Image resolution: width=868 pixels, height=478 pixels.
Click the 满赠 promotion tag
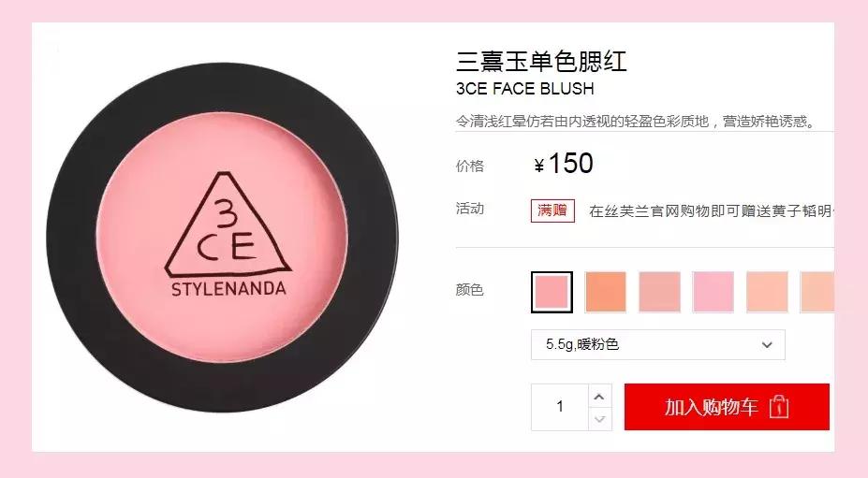[552, 210]
